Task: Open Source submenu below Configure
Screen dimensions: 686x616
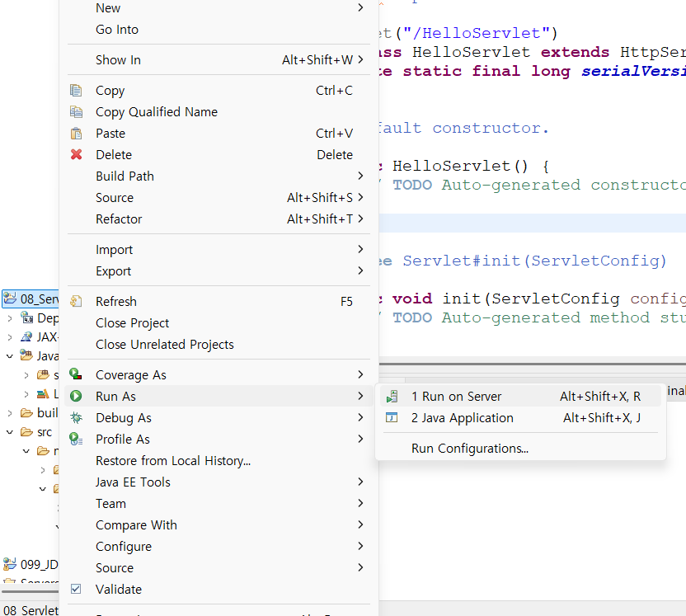Action: [218, 568]
